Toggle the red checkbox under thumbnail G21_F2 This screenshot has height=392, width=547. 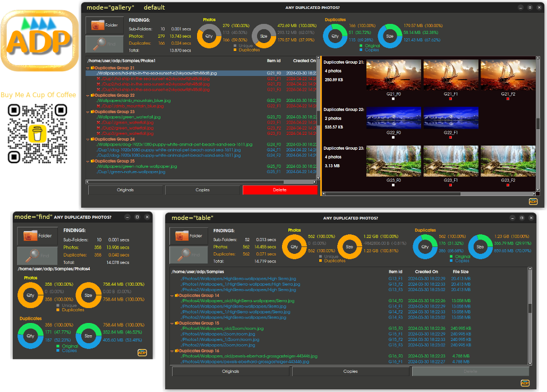[x=508, y=99]
